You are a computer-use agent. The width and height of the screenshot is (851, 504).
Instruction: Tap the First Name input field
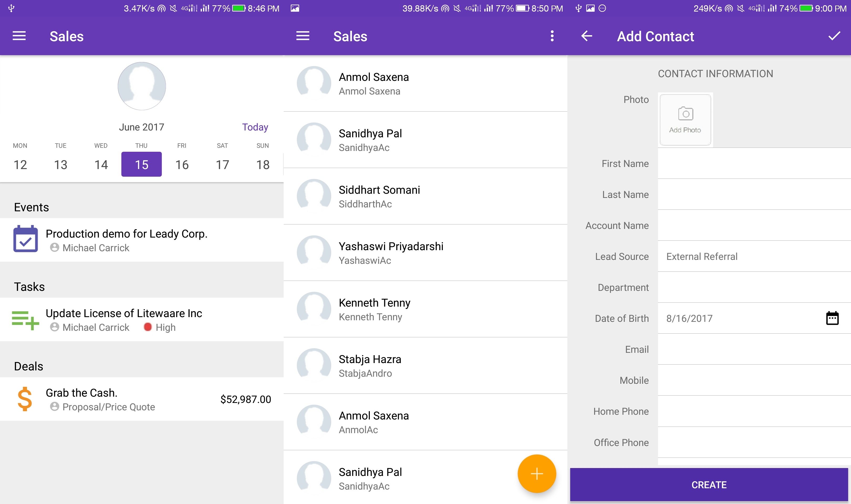[x=748, y=164]
